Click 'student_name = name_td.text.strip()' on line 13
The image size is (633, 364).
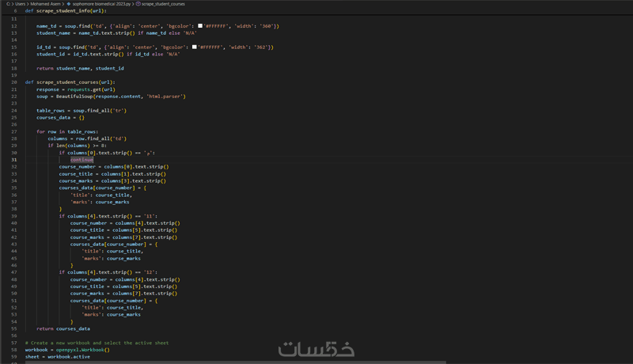[x=85, y=33]
